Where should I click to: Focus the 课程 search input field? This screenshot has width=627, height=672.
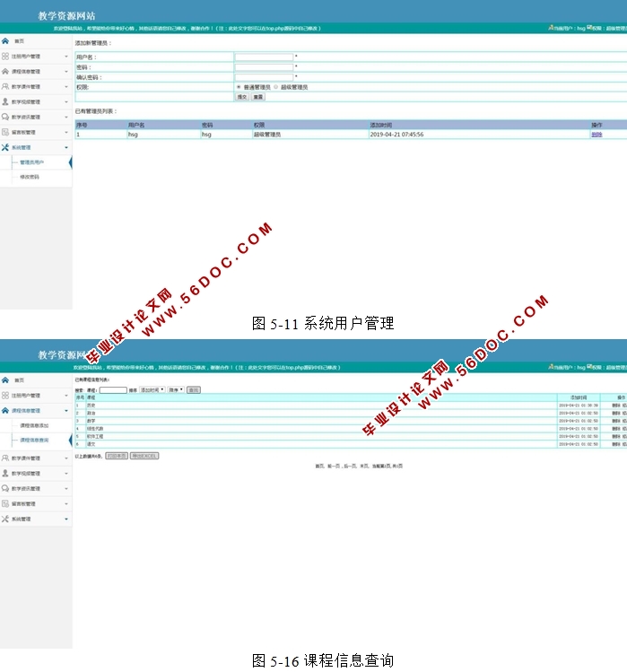[x=113, y=390]
